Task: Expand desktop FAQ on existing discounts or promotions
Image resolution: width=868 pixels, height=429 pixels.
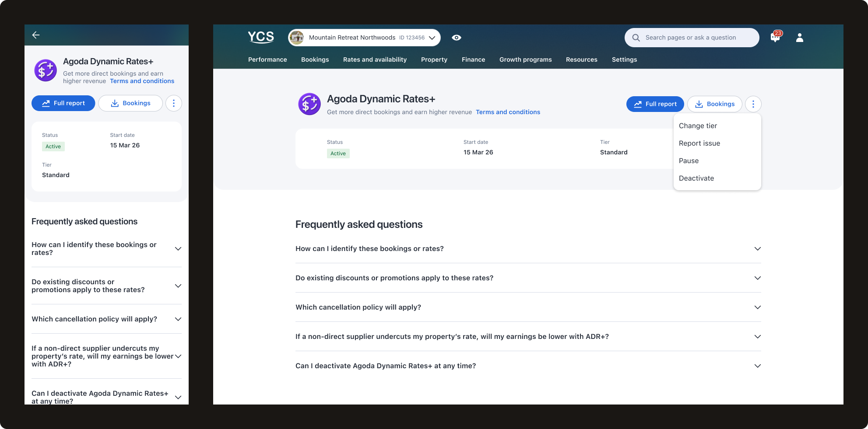Action: [528, 278]
